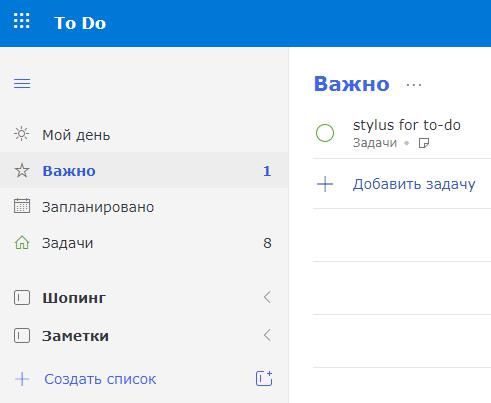
Task: Select the Важно sidebar item
Action: pos(144,171)
